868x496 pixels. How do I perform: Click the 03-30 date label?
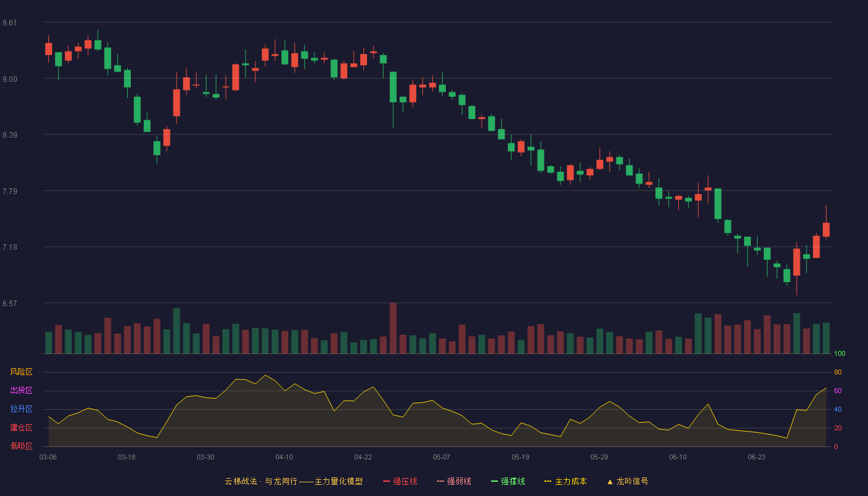point(205,457)
